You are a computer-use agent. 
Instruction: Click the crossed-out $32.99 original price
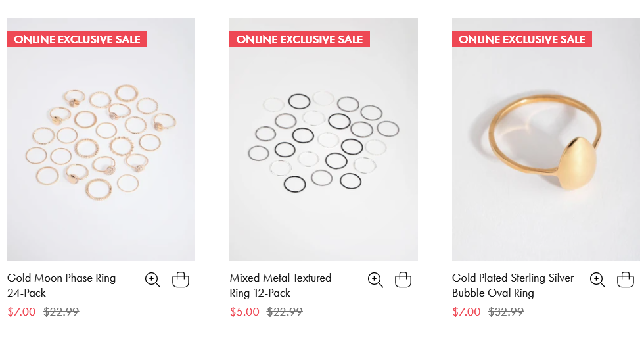pyautogui.click(x=506, y=312)
